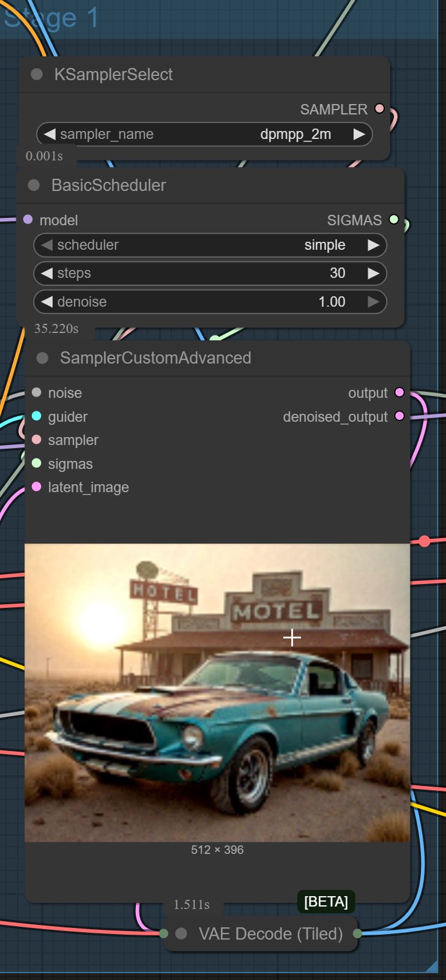This screenshot has height=980, width=446.
Task: Increase denoise with the right arrow
Action: [x=373, y=302]
